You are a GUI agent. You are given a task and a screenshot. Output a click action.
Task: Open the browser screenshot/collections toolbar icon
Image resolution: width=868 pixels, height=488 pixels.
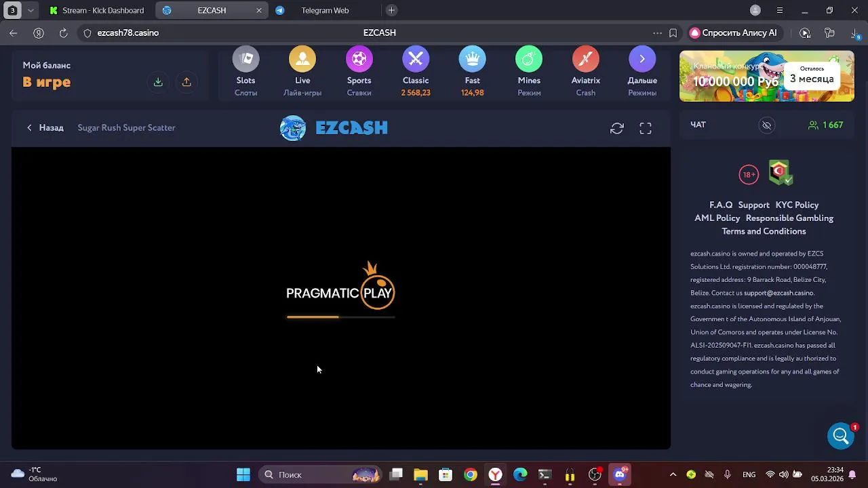point(829,33)
